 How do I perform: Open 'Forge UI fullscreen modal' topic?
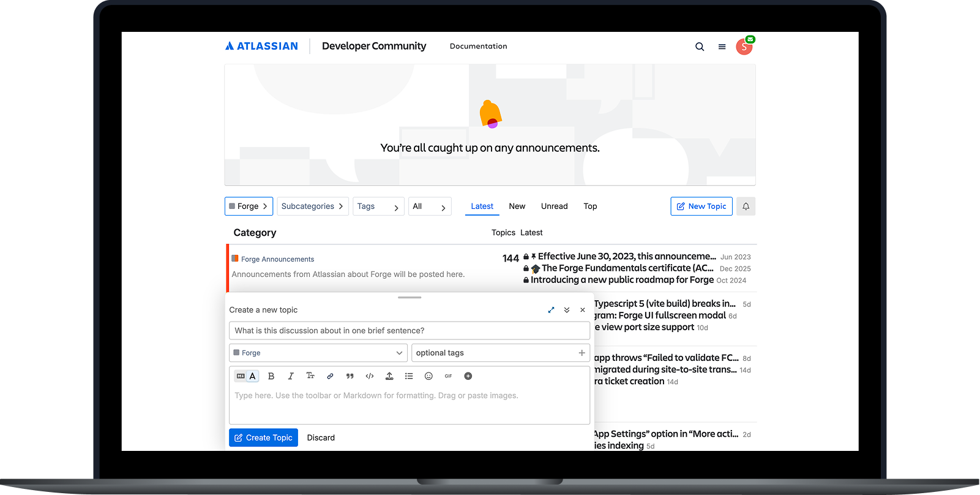pos(660,316)
